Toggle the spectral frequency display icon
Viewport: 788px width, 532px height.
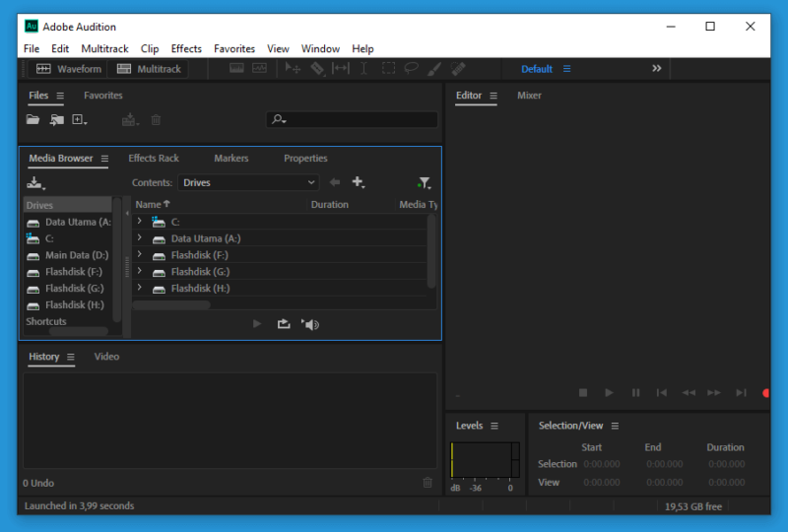tap(236, 68)
